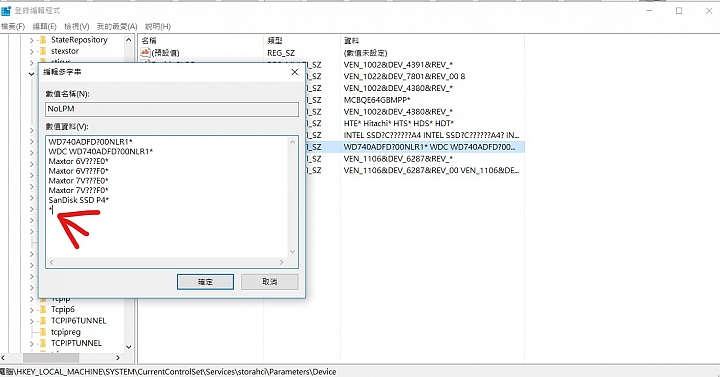Confirm with the 確定 button
Screen dimensions: 720x377
(x=205, y=281)
